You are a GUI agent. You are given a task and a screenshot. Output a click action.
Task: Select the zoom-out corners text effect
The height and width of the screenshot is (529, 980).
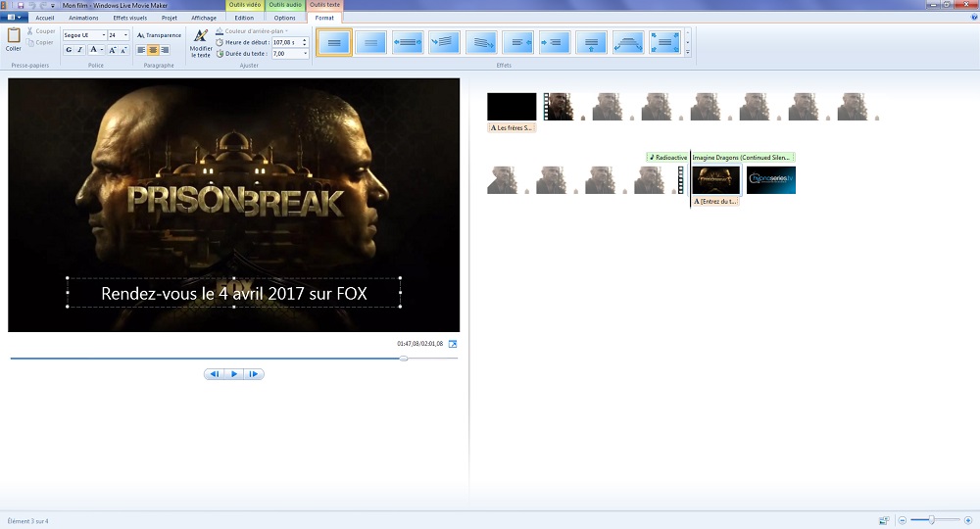(x=665, y=42)
